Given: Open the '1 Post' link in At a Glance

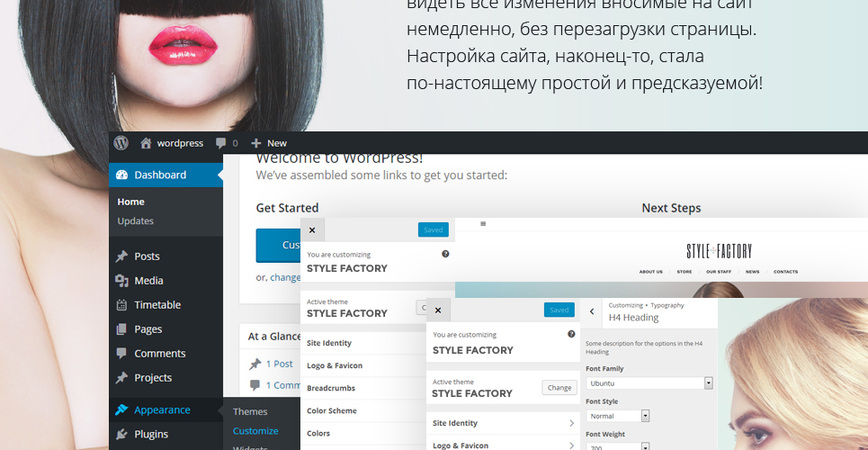Looking at the screenshot, I should pyautogui.click(x=280, y=364).
